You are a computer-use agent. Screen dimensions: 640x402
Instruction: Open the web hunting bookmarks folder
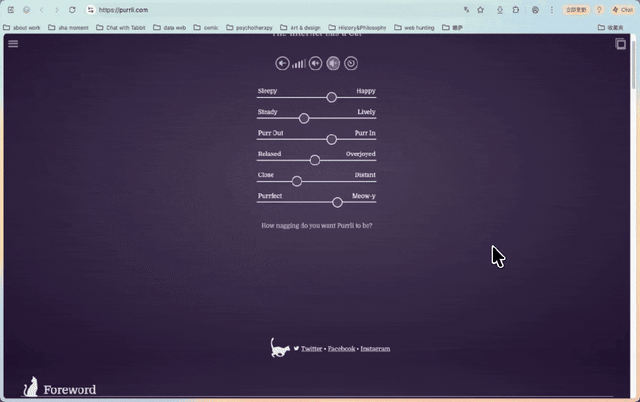click(414, 27)
